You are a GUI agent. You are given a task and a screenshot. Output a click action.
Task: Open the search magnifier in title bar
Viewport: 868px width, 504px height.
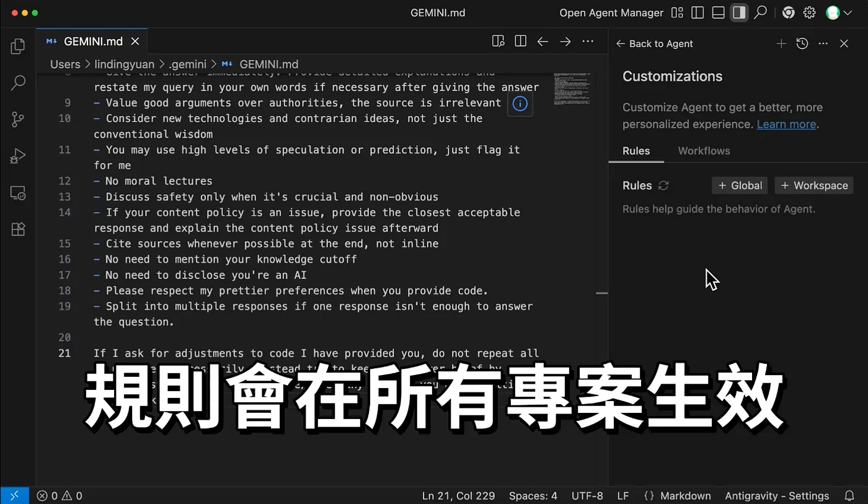point(760,12)
